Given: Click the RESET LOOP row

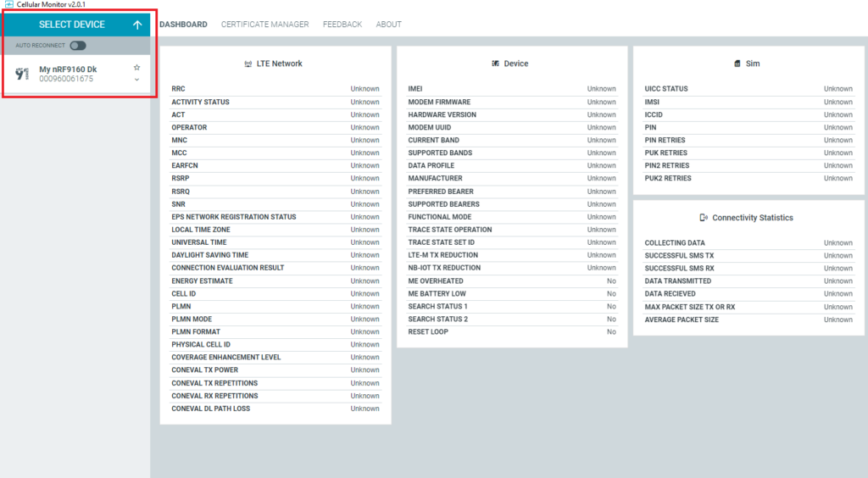Looking at the screenshot, I should (x=512, y=332).
